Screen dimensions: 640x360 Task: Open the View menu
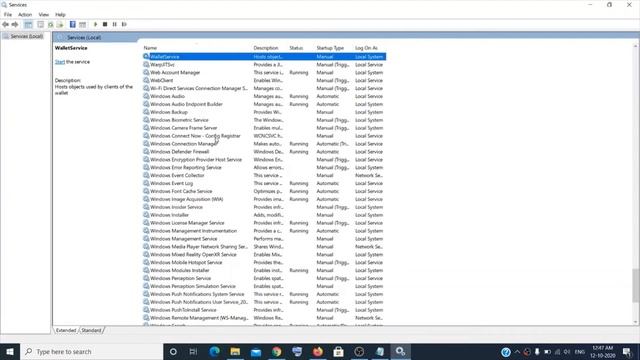click(x=44, y=15)
